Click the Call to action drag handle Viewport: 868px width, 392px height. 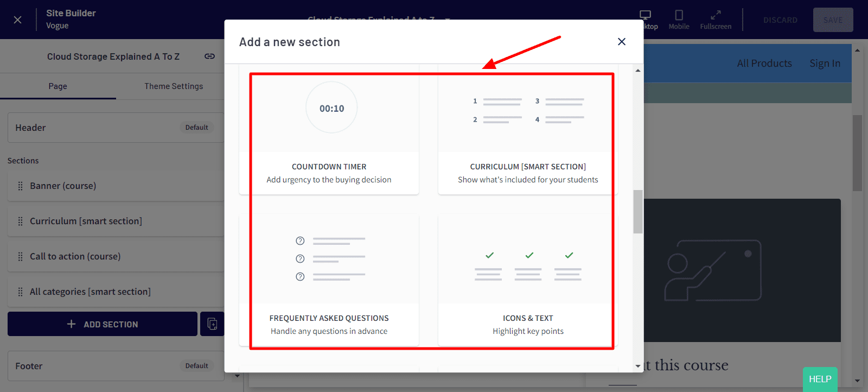21,257
